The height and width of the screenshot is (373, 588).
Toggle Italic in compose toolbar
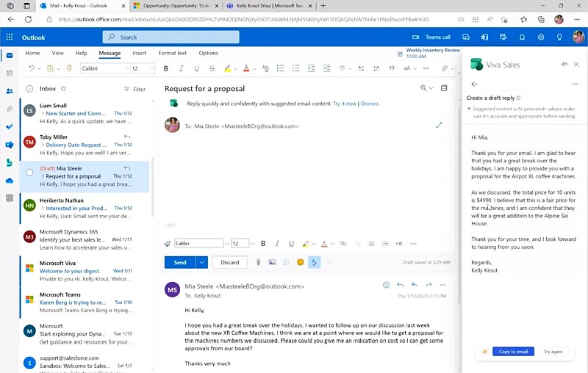pyautogui.click(x=277, y=244)
